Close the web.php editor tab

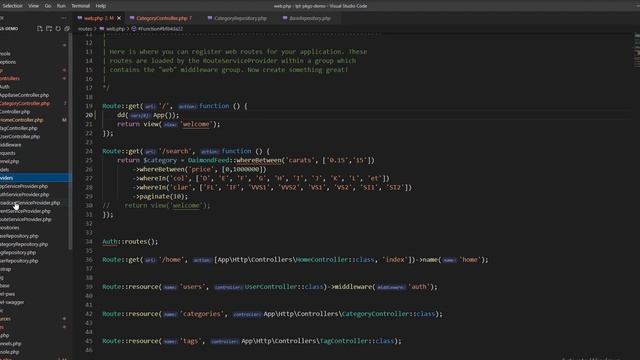pos(119,18)
